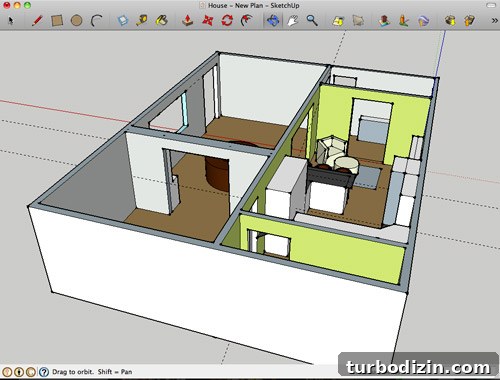Pick the red pencil Line tool
500x380 pixels.
pyautogui.click(x=37, y=21)
